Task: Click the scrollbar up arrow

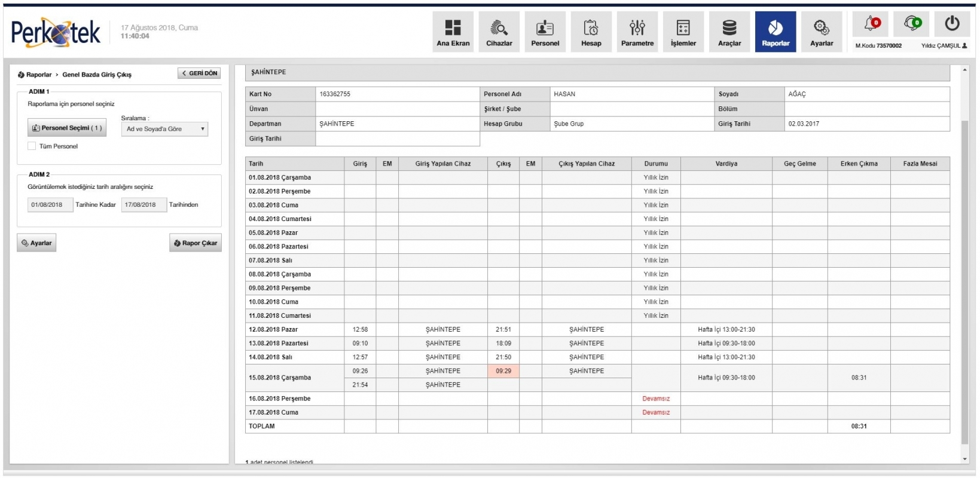Action: (x=964, y=71)
